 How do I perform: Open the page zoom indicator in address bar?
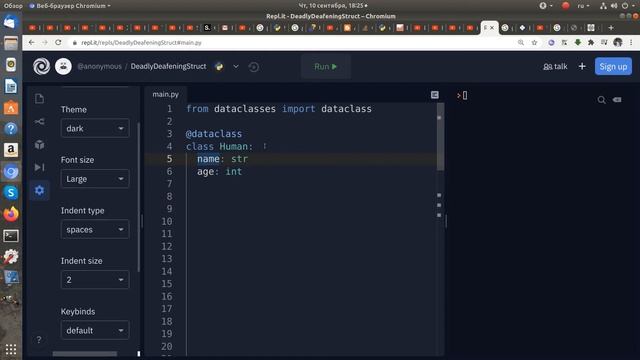521,42
